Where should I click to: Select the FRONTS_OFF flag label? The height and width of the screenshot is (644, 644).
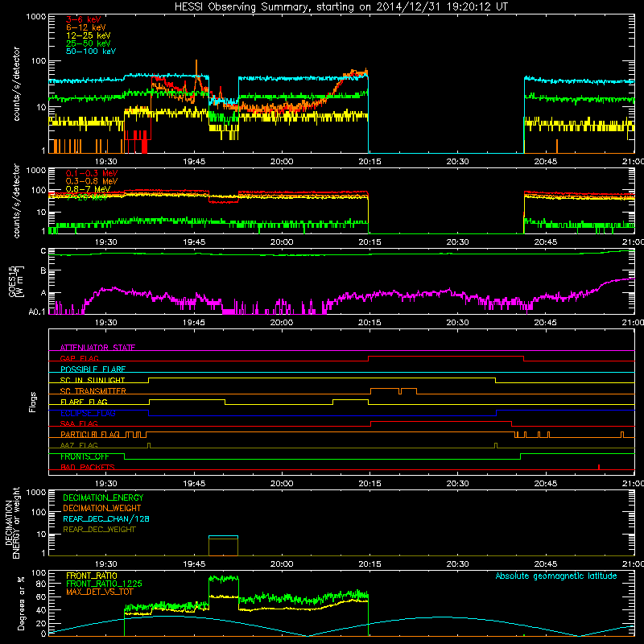pos(85,456)
